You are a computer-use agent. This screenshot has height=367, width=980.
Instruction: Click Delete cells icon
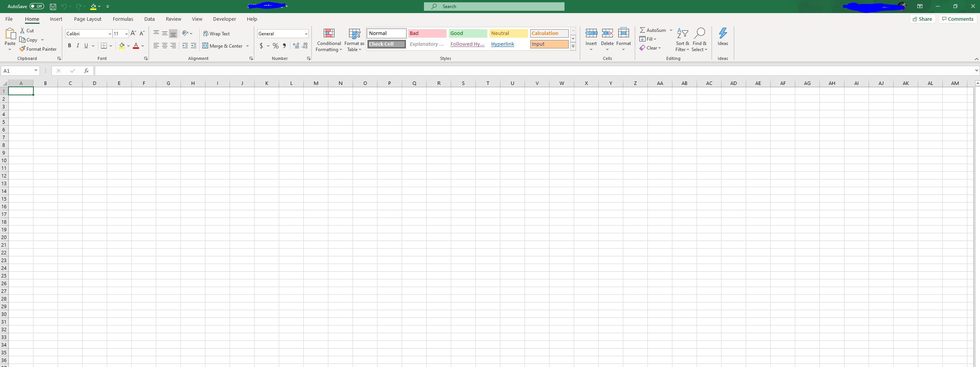point(607,33)
